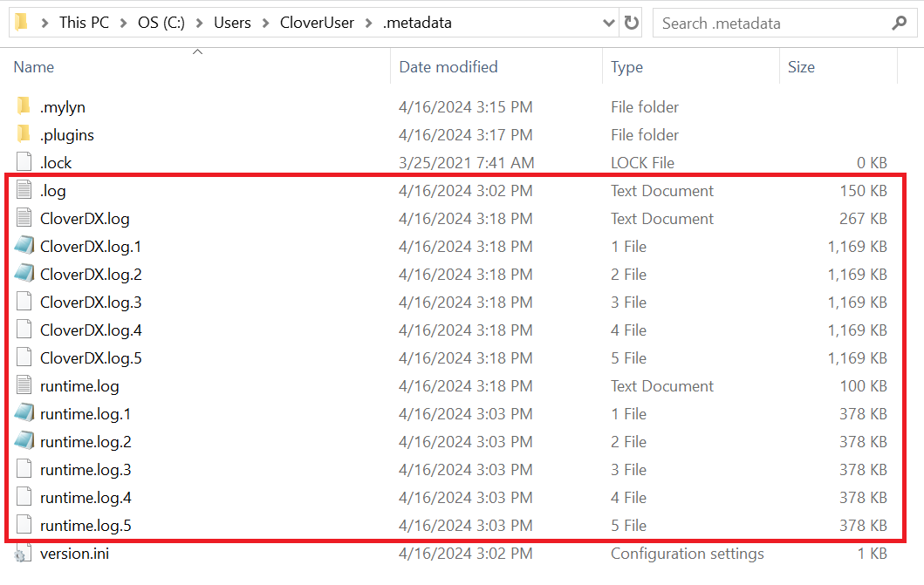
Task: Expand the chevron after CloverUser in path
Action: point(369,24)
